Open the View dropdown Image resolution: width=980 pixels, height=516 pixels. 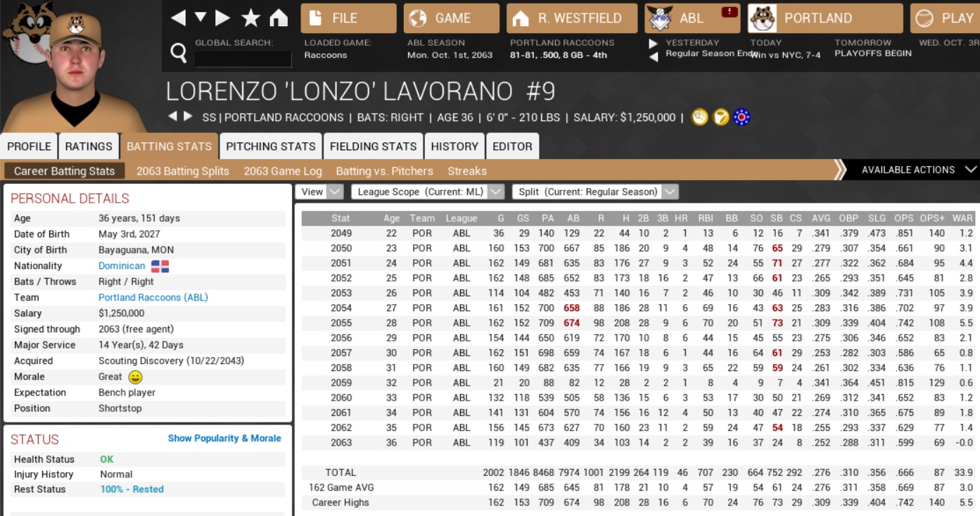pyautogui.click(x=319, y=191)
